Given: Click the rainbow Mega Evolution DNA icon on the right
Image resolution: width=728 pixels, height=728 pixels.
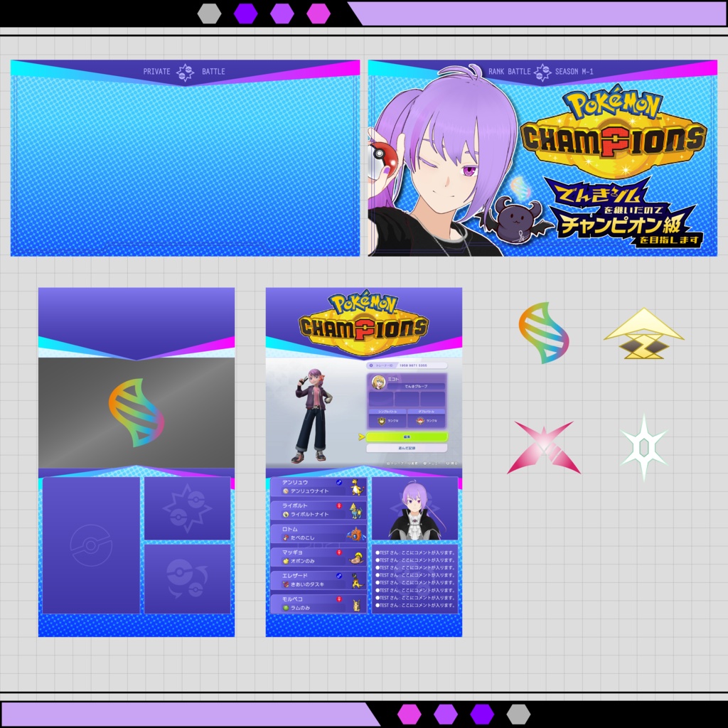Looking at the screenshot, I should (x=543, y=333).
